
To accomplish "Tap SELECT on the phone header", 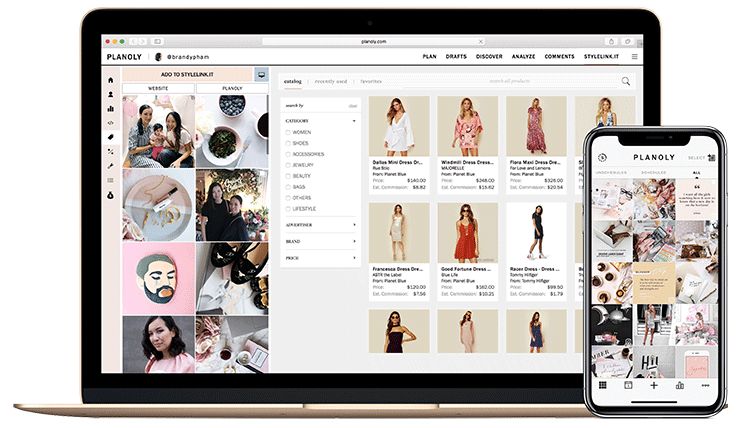I will click(x=696, y=158).
